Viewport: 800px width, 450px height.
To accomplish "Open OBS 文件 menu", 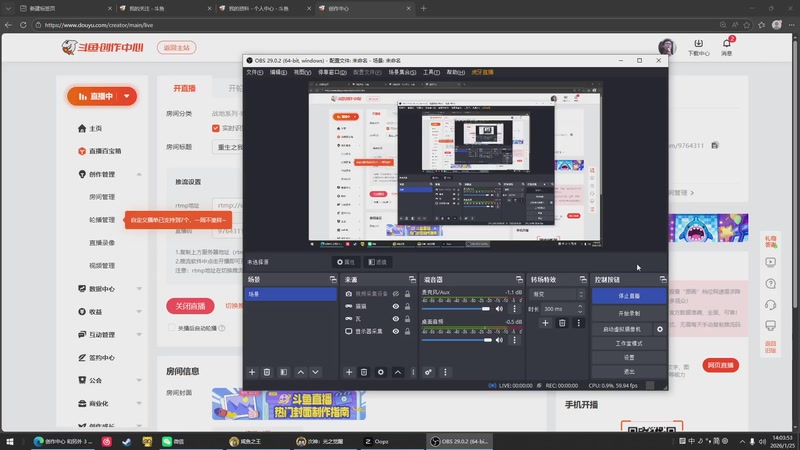I will click(x=255, y=72).
